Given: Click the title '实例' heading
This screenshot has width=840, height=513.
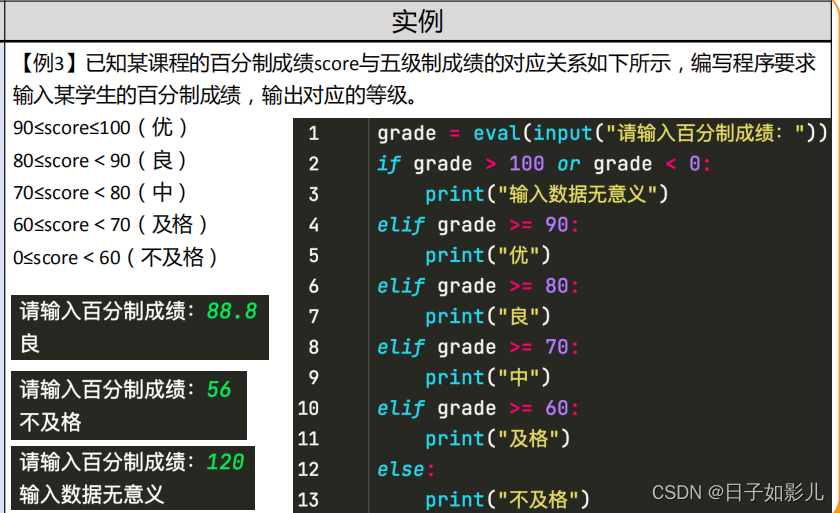Looking at the screenshot, I should 417,21.
